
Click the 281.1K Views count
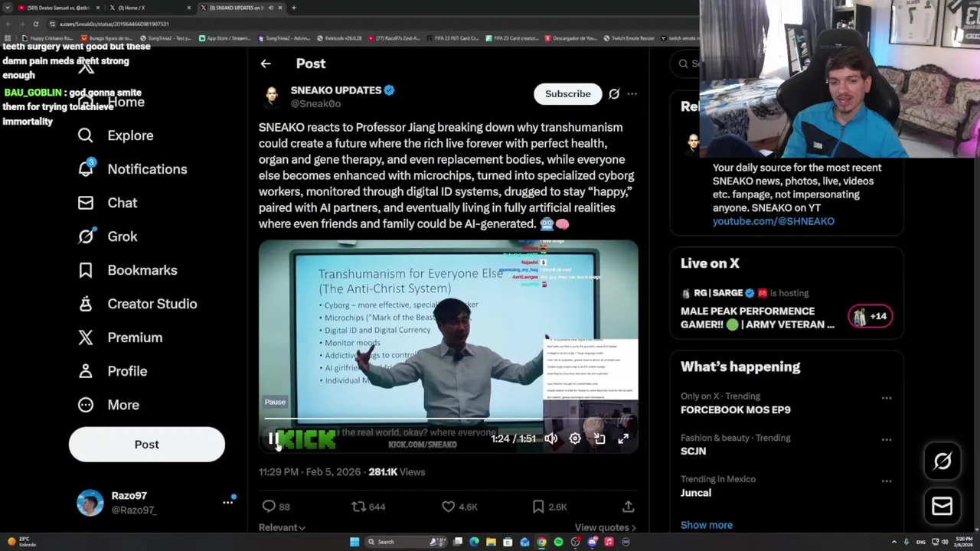pos(397,472)
